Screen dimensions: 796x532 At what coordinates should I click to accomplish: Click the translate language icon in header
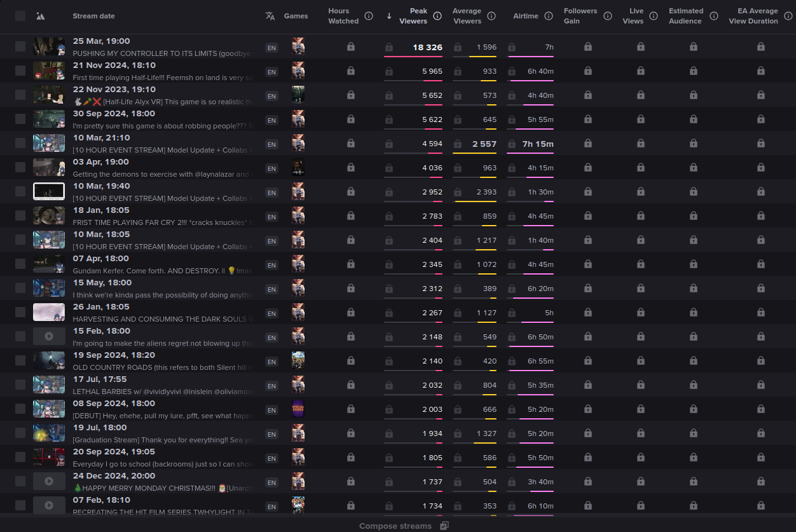coord(270,16)
